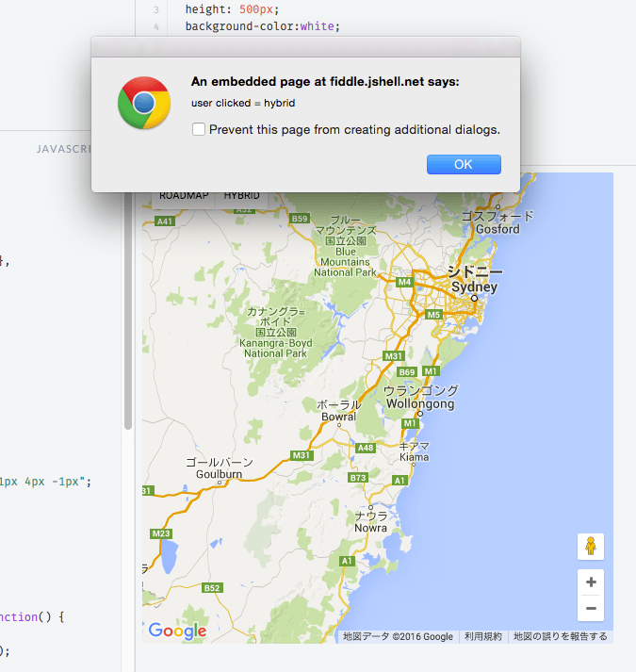Check Prevent this page from creating dialogs
636x672 pixels.
(199, 129)
